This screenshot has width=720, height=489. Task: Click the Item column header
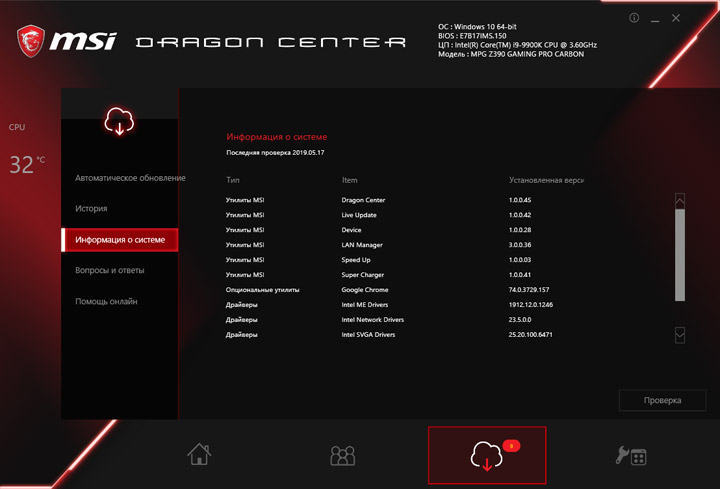click(x=349, y=180)
